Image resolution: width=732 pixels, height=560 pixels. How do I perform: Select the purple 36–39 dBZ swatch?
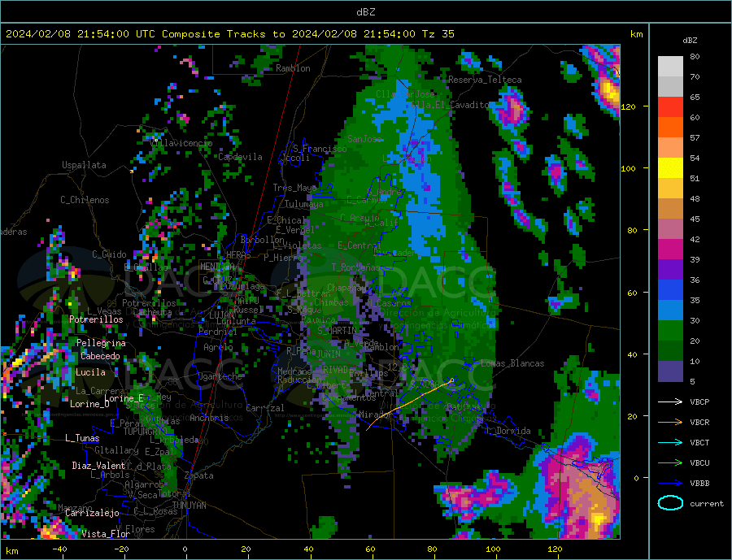click(x=670, y=270)
